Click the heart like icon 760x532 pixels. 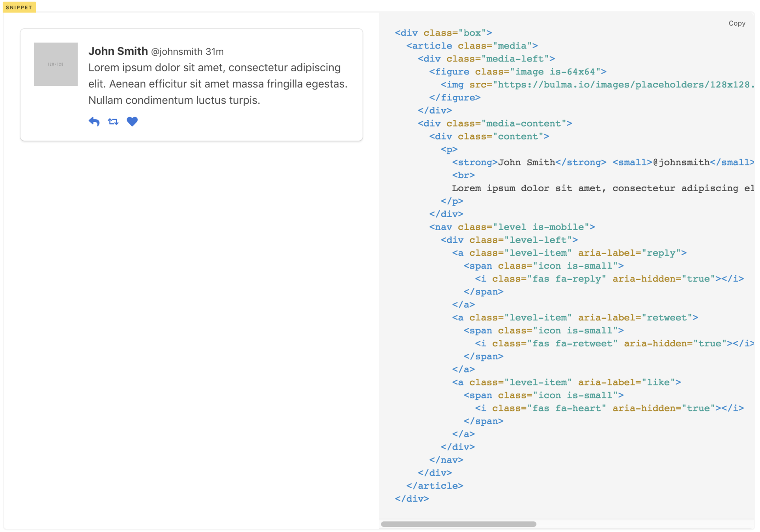click(x=132, y=121)
